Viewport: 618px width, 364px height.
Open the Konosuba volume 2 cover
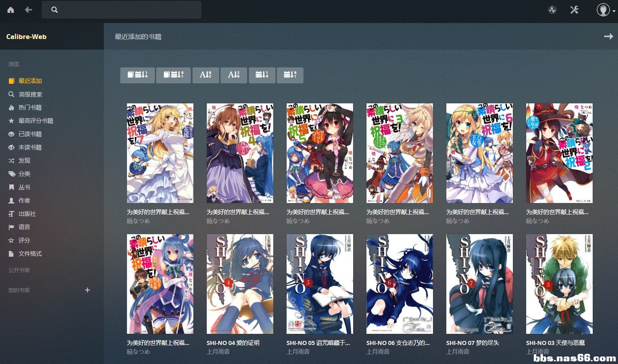coord(559,153)
